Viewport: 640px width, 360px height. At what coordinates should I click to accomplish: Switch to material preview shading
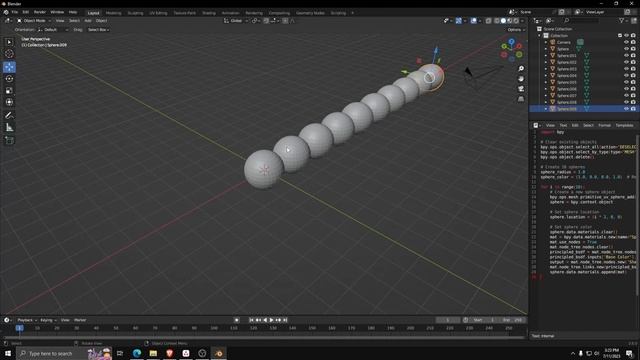(510, 20)
